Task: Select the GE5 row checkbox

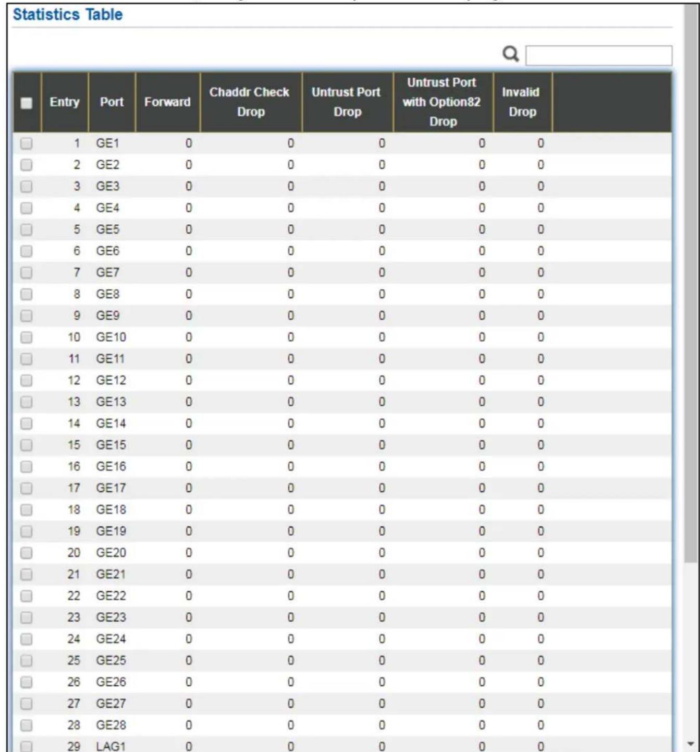Action: (26, 229)
